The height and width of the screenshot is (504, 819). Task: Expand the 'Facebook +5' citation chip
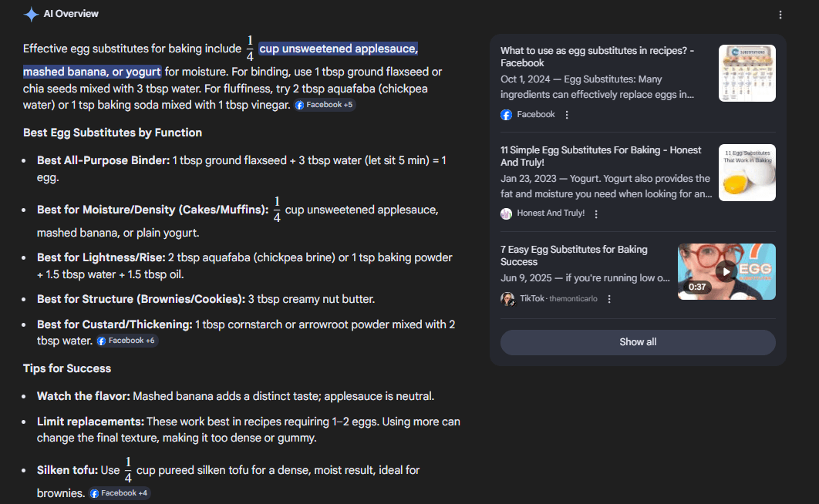(x=324, y=104)
